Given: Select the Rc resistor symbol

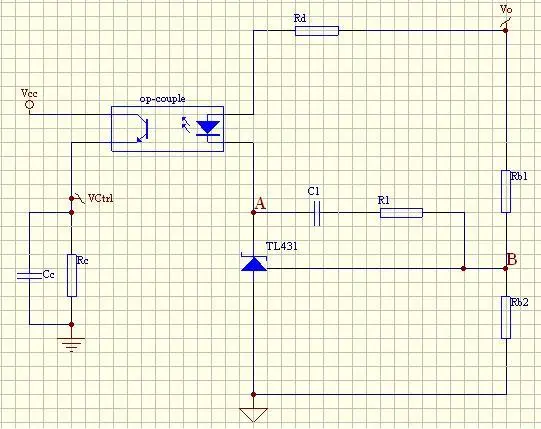Looking at the screenshot, I should [72, 275].
